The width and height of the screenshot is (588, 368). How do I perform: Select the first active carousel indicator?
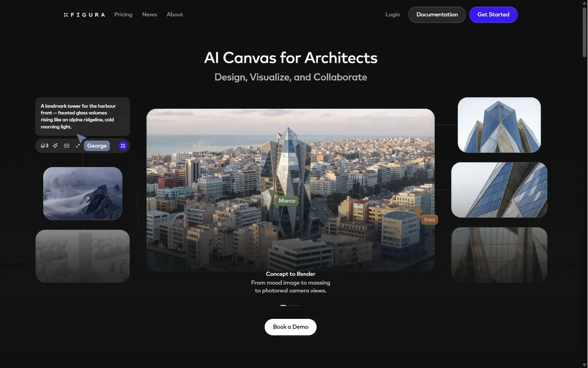click(283, 305)
